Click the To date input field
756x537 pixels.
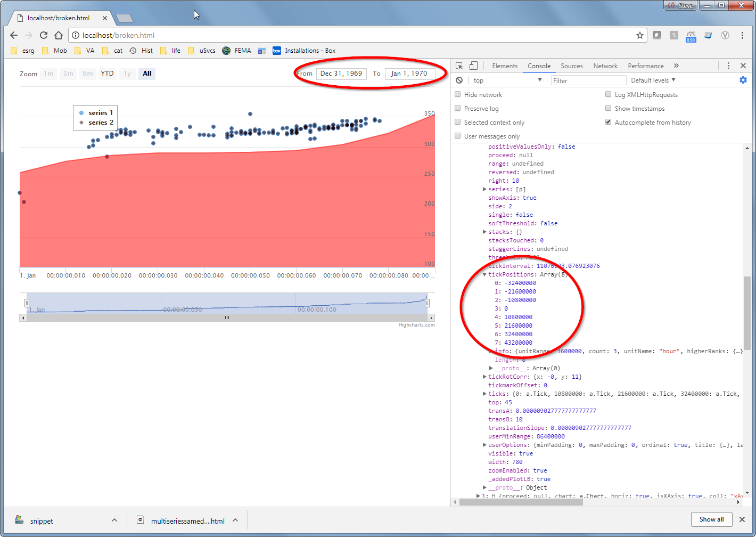(409, 74)
